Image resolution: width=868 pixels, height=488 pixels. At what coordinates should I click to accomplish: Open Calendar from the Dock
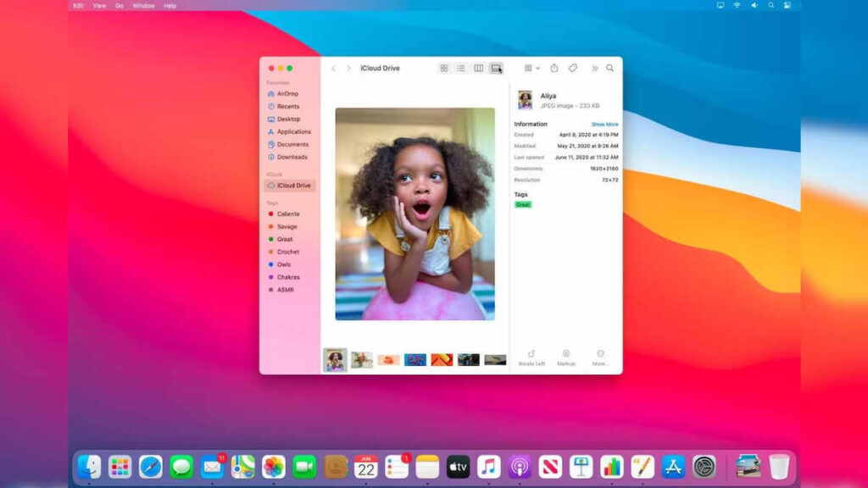(366, 467)
